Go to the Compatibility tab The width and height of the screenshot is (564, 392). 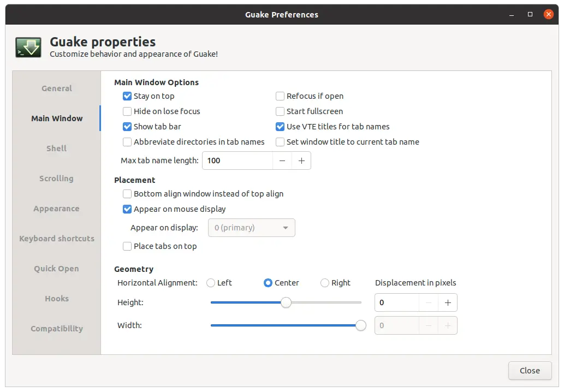click(x=56, y=329)
